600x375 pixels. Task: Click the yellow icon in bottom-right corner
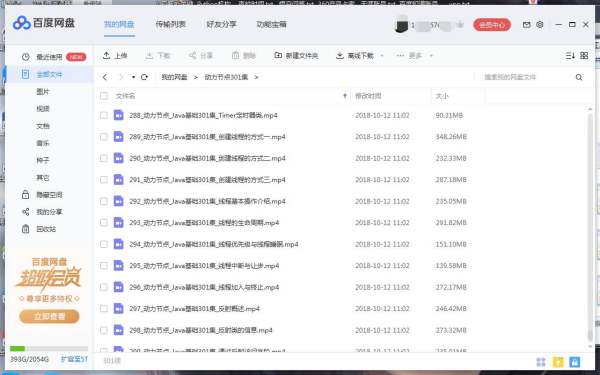coord(558,362)
